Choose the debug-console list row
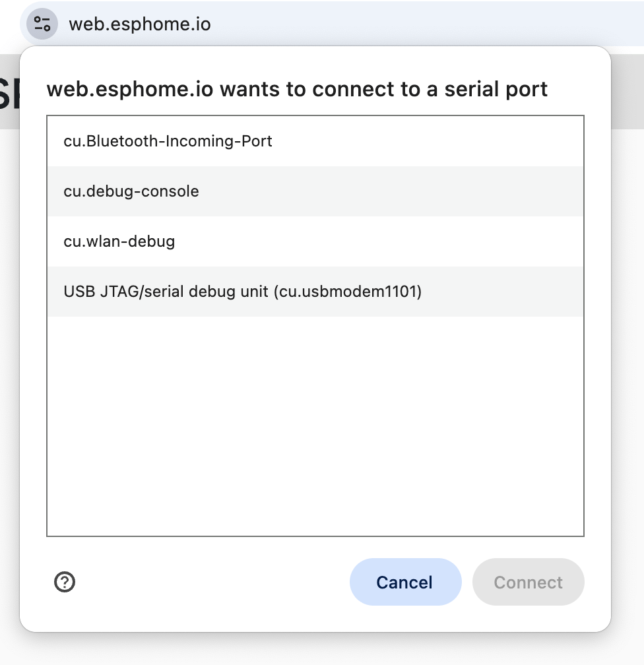The image size is (644, 665). click(315, 191)
